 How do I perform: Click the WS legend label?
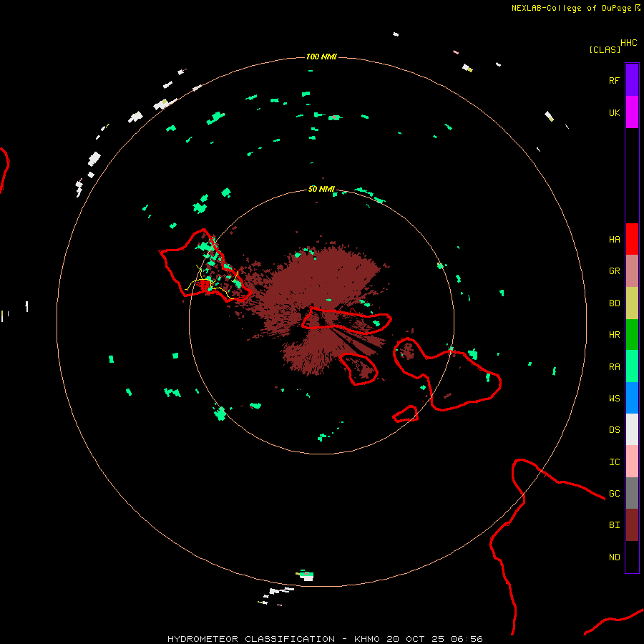pyautogui.click(x=614, y=398)
